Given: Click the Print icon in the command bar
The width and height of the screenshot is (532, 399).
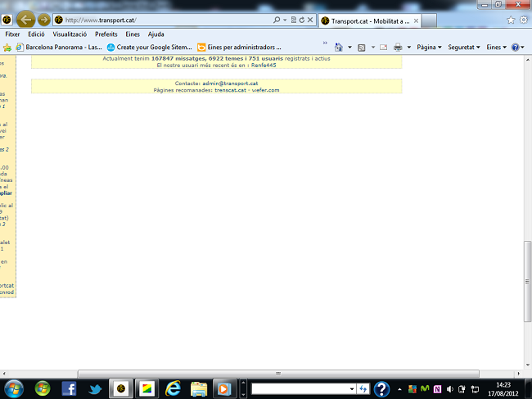Looking at the screenshot, I should tap(398, 48).
